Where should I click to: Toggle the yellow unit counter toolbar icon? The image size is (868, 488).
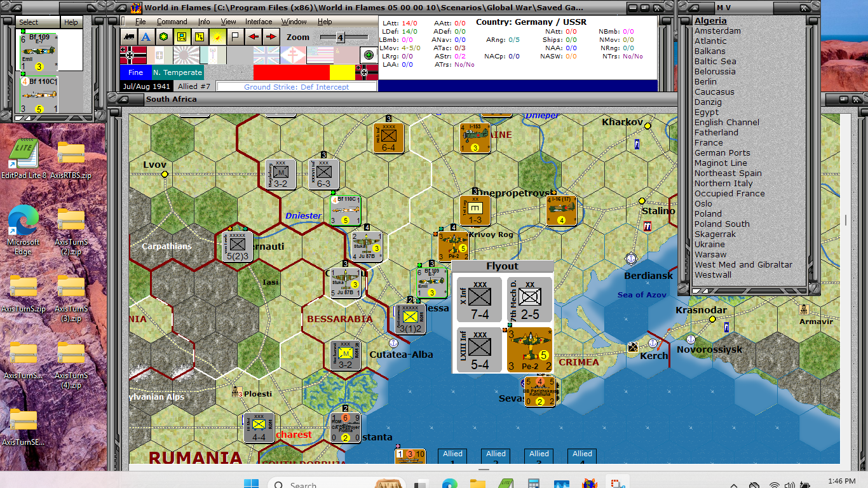click(x=182, y=37)
